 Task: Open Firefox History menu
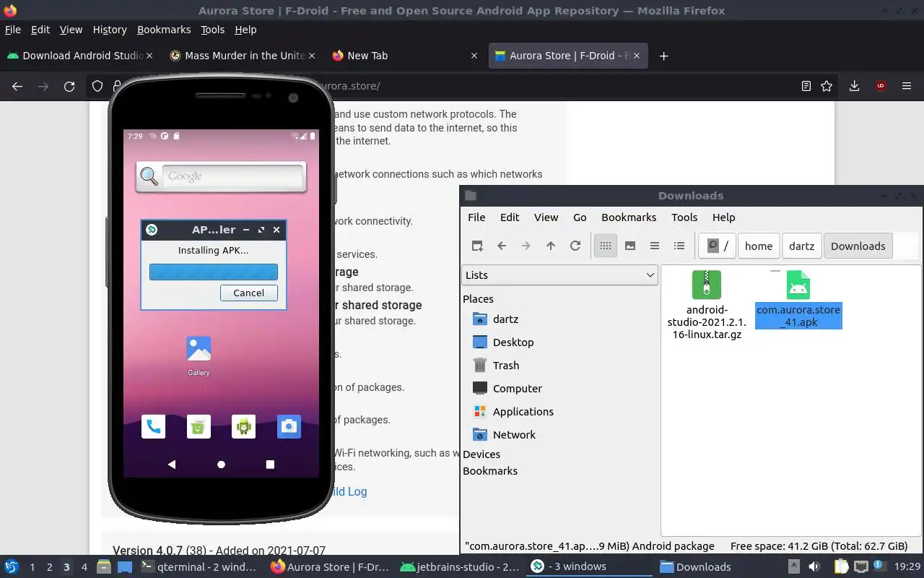tap(110, 30)
